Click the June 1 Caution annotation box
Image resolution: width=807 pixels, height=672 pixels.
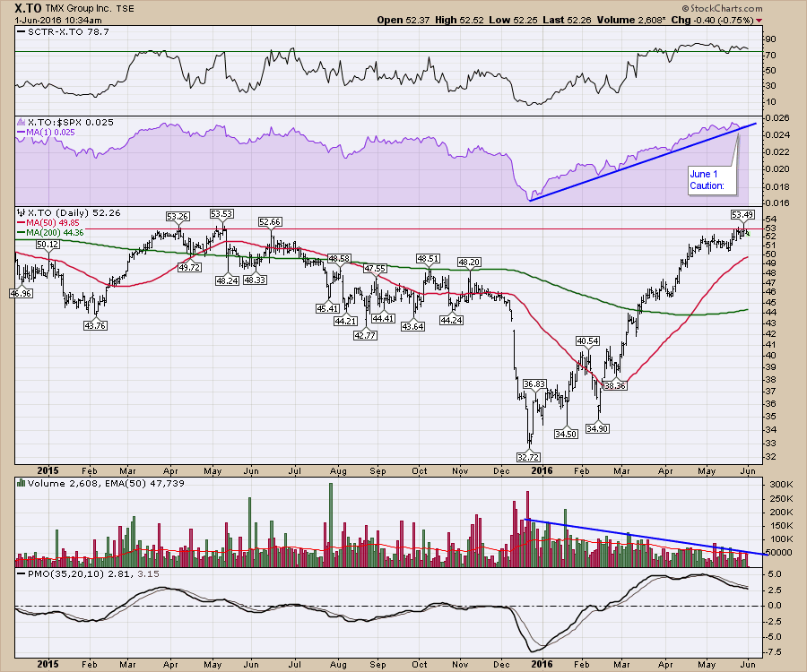coord(709,180)
